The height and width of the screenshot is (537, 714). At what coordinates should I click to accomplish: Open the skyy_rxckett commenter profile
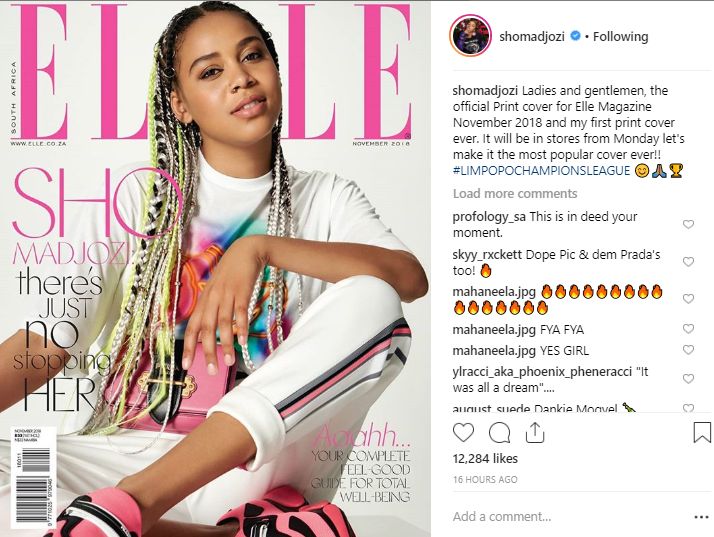(487, 255)
